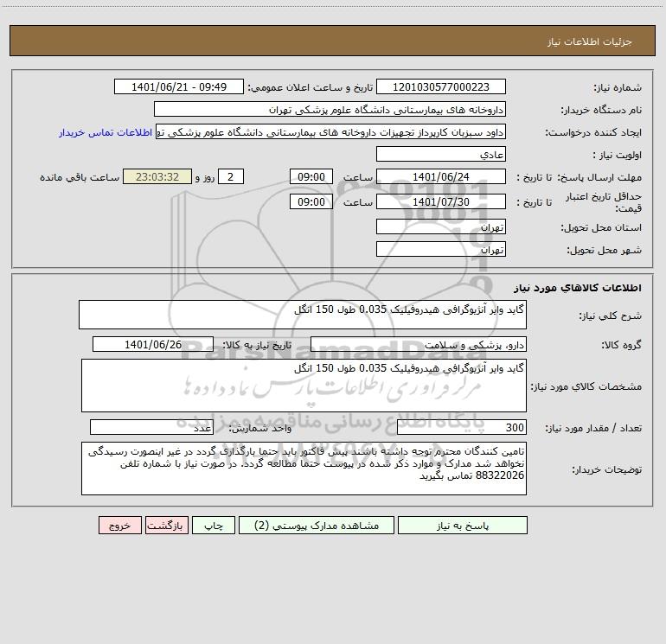Open 'اطلاعات تماس خریدار' contact link

(x=106, y=132)
